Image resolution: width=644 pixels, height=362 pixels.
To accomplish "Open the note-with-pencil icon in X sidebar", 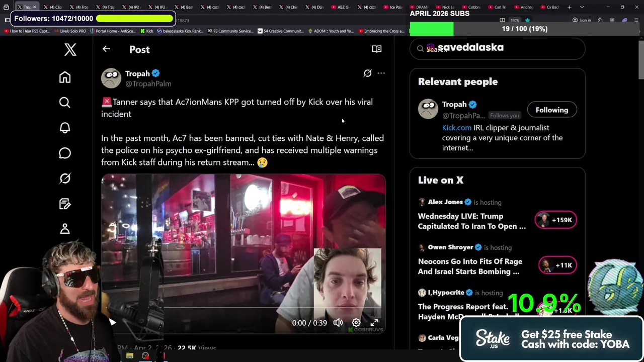I will point(65,204).
